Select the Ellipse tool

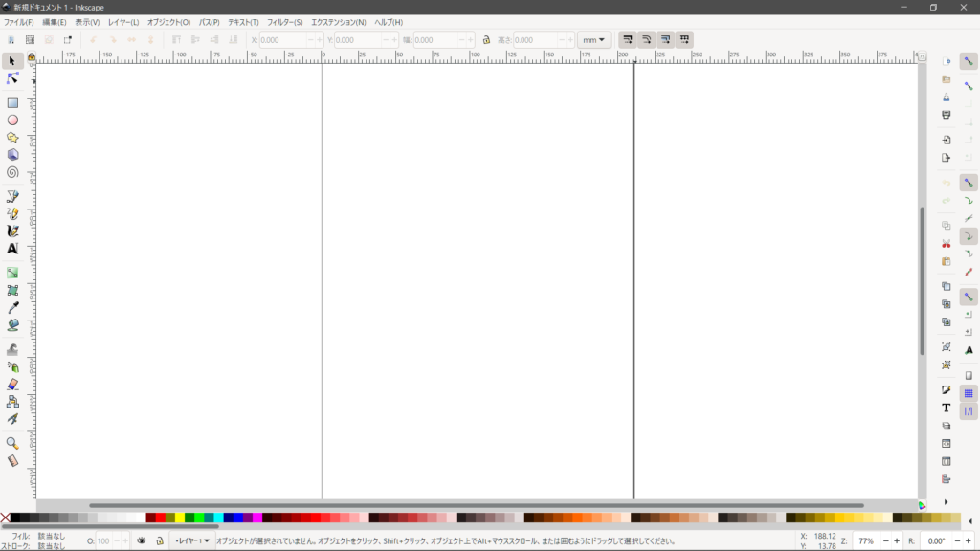12,120
